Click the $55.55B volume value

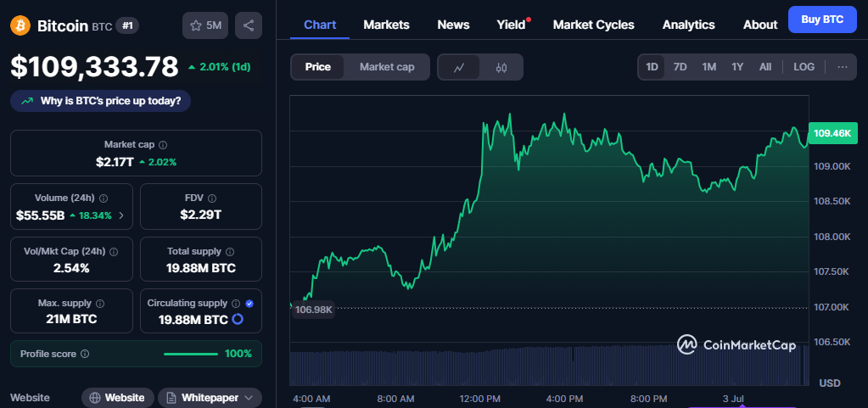pyautogui.click(x=41, y=215)
